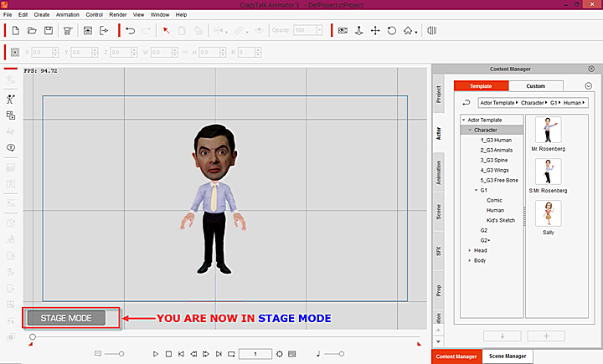Collapse the Actor Template tree node
Screen dimensions: 603x364
tap(464, 120)
